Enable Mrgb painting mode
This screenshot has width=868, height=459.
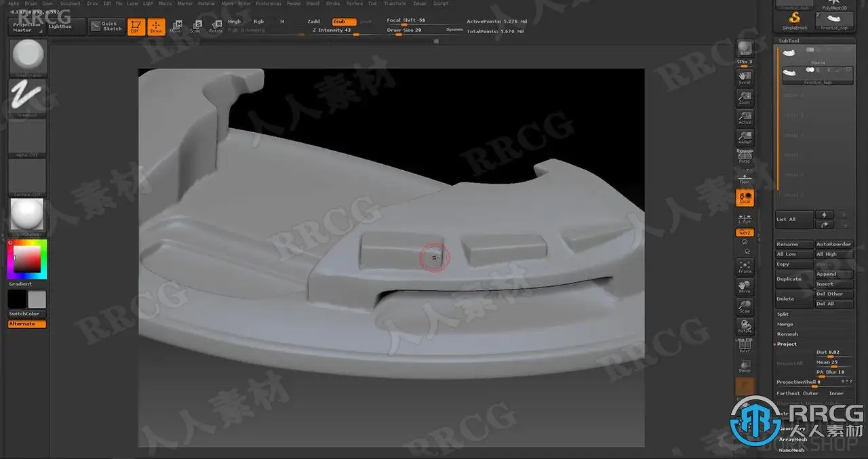235,22
